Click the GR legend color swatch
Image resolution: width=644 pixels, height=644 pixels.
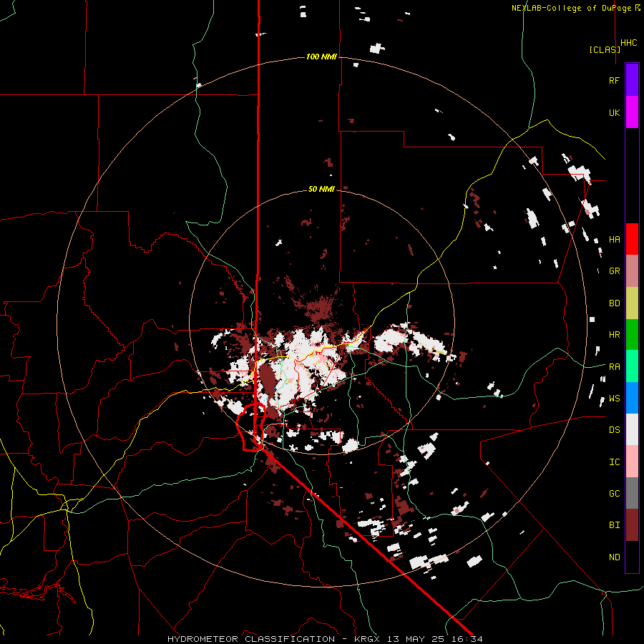pyautogui.click(x=632, y=271)
